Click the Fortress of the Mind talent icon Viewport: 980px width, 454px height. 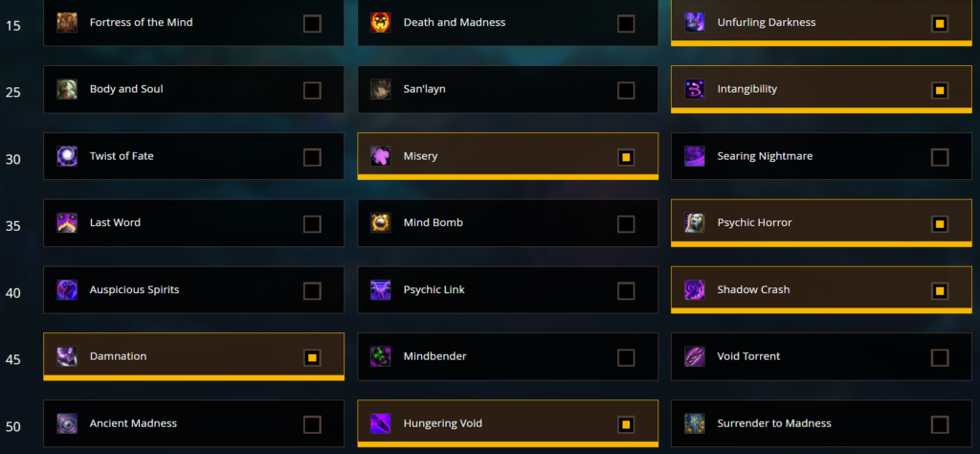67,23
